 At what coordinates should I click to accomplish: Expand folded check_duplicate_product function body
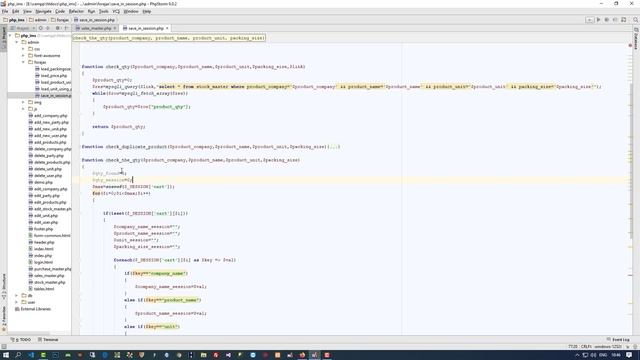(x=334, y=147)
